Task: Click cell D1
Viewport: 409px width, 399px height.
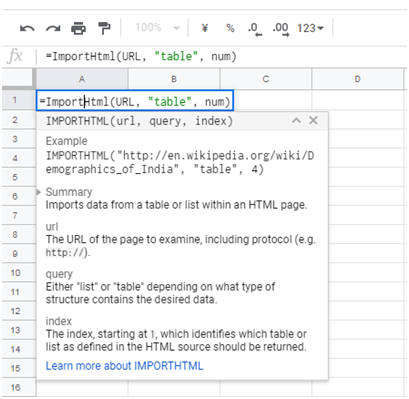Action: [x=357, y=100]
